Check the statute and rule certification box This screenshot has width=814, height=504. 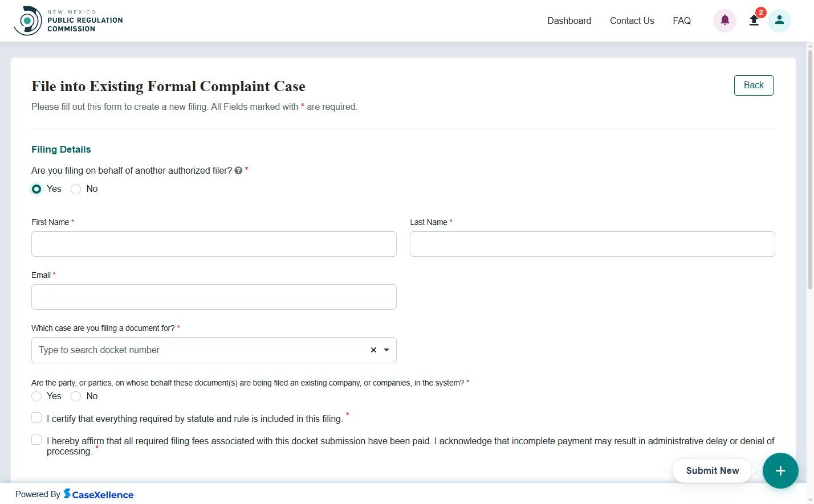point(36,417)
